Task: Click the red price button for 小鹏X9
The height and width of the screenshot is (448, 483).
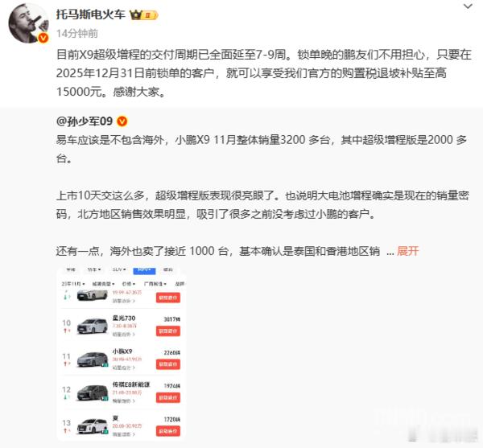Action: 168,364
